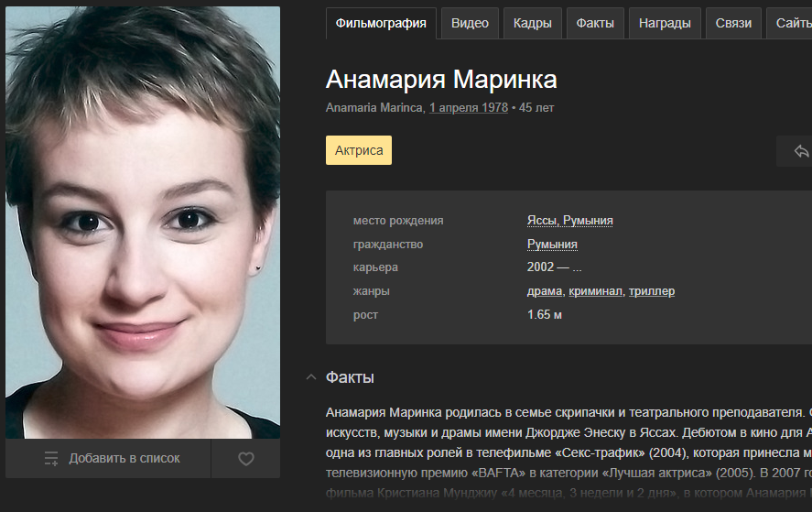Click the Актриса yellow button
The width and height of the screenshot is (812, 512).
pyautogui.click(x=359, y=150)
